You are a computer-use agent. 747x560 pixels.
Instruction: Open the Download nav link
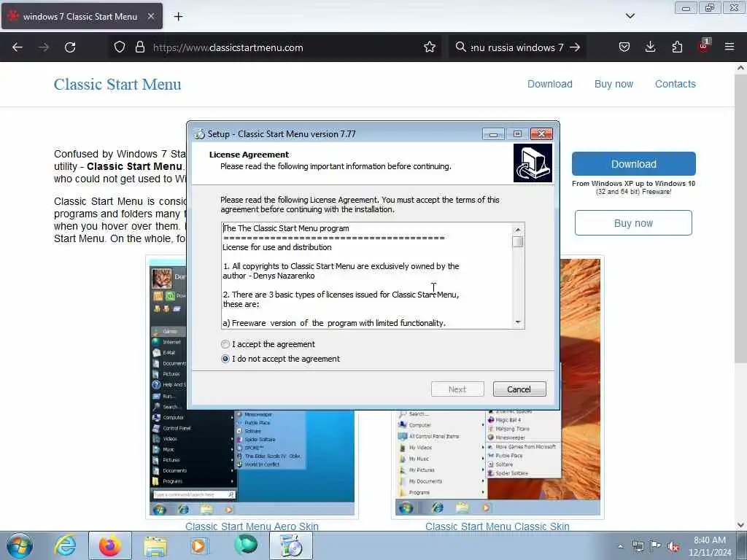pyautogui.click(x=550, y=84)
